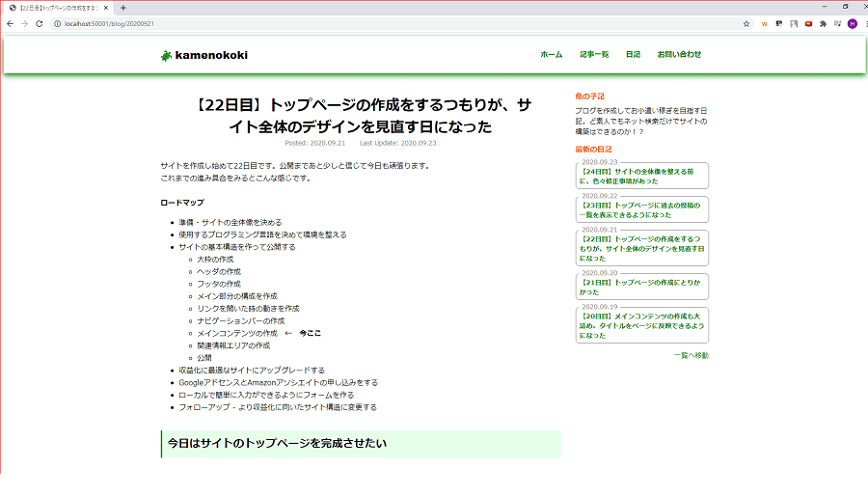Click the turtle logo next to kamonokoki

(166, 55)
